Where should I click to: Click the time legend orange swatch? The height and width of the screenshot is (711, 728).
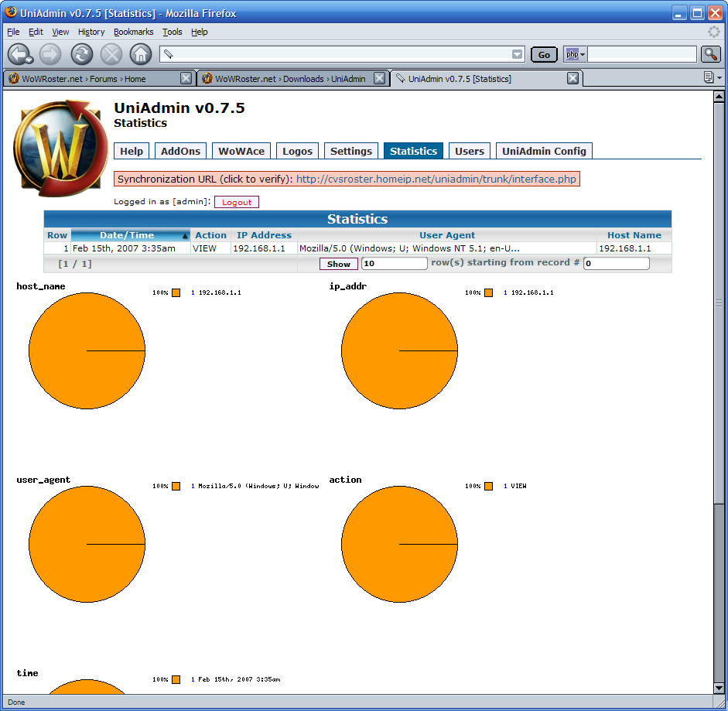pos(176,679)
